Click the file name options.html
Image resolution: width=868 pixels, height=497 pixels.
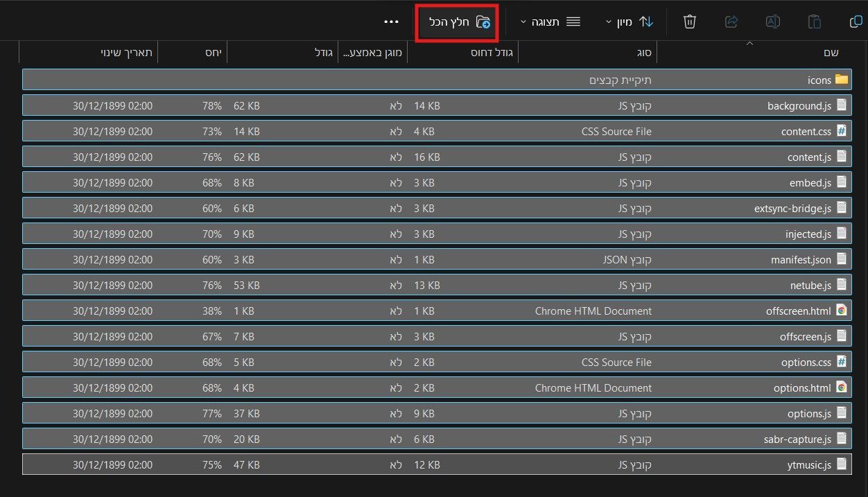(802, 388)
